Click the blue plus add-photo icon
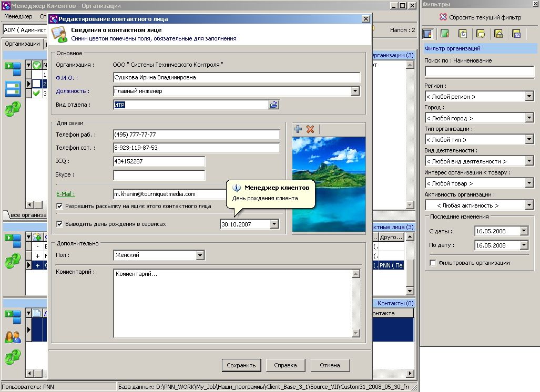The image size is (540, 392). coord(298,129)
